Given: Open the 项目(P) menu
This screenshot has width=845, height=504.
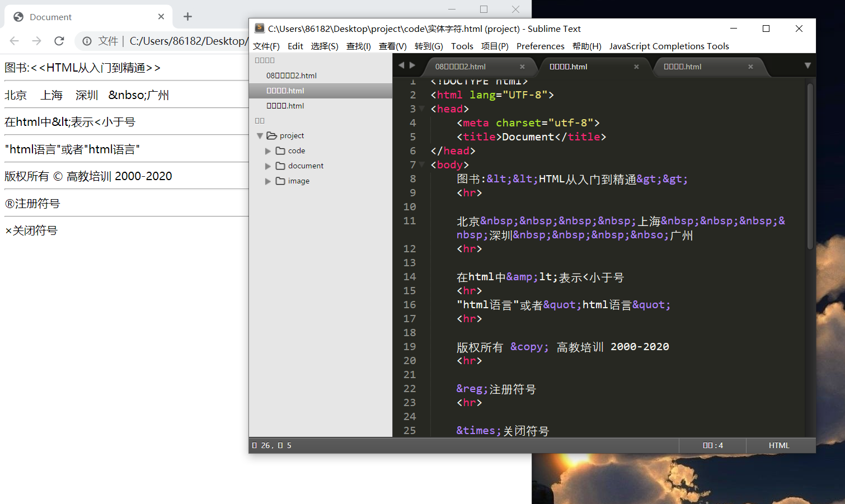Looking at the screenshot, I should coord(495,46).
